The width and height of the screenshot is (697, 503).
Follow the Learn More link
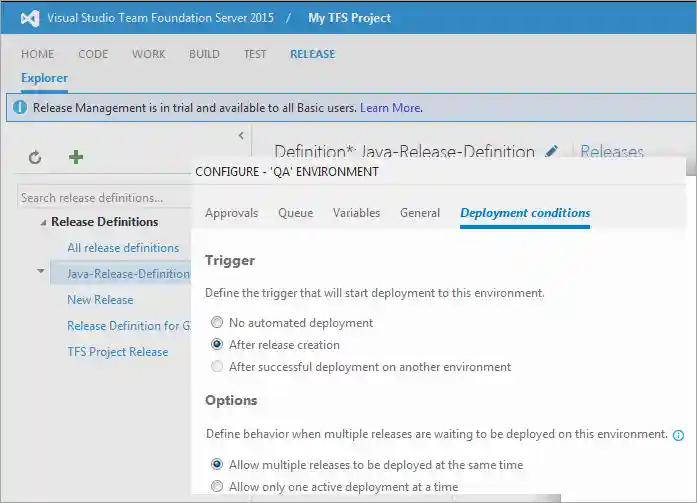click(390, 108)
